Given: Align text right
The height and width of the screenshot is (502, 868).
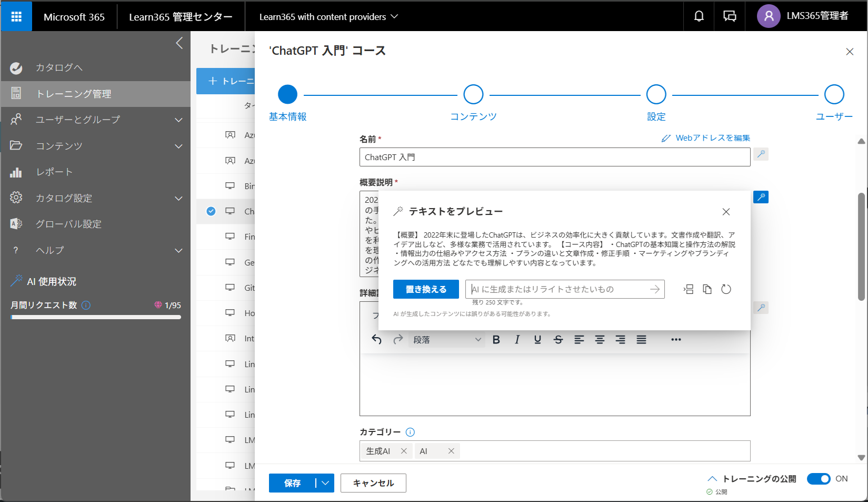Looking at the screenshot, I should click(x=621, y=340).
